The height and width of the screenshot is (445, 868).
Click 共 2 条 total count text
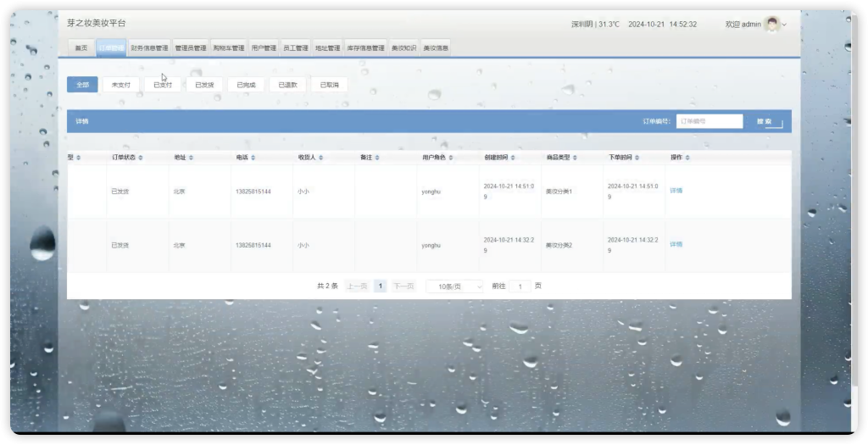[x=327, y=286]
